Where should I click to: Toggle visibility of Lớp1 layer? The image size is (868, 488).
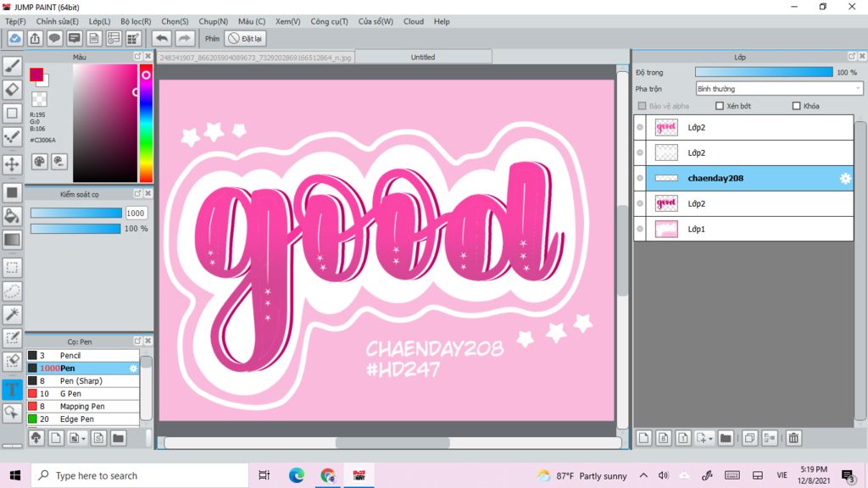tap(640, 229)
